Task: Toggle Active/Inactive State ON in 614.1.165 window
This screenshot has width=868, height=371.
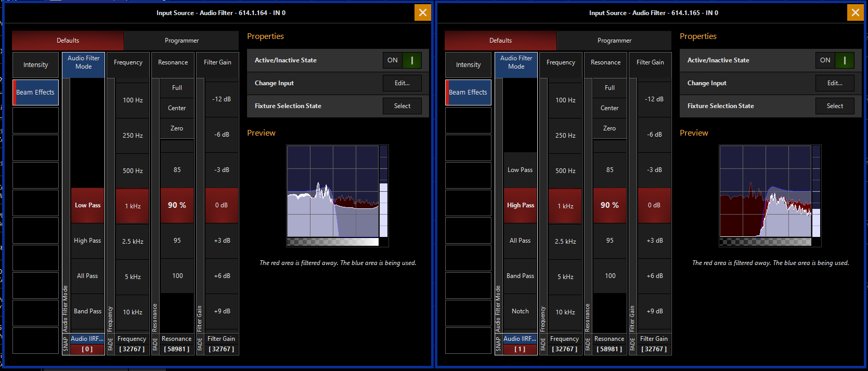Action: coord(835,60)
